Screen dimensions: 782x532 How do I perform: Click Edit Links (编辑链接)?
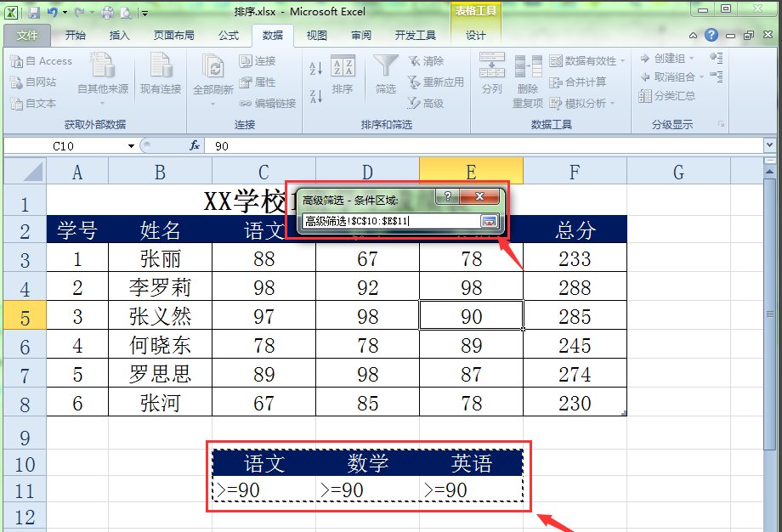(x=268, y=104)
